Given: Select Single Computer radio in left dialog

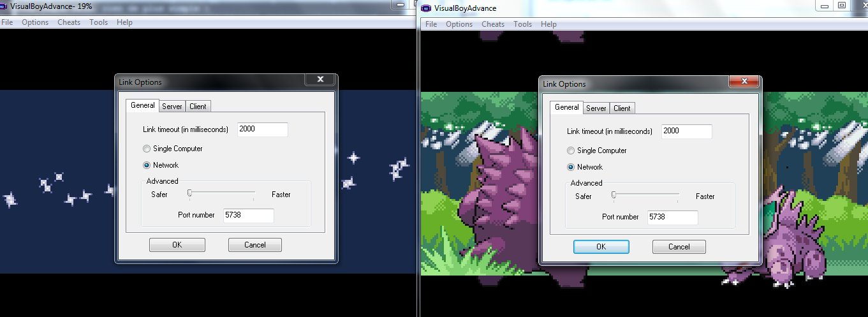Looking at the screenshot, I should tap(173, 149).
